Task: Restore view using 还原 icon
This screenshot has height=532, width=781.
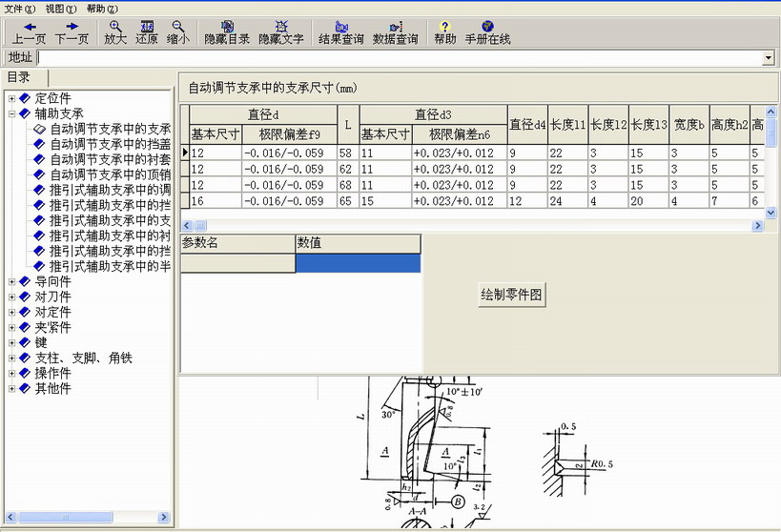Action: pos(147,32)
